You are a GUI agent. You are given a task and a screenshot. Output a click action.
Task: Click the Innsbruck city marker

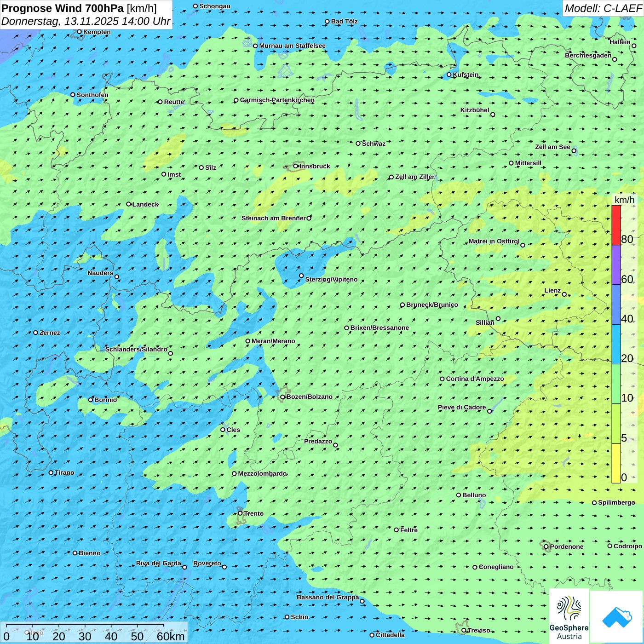pyautogui.click(x=296, y=166)
